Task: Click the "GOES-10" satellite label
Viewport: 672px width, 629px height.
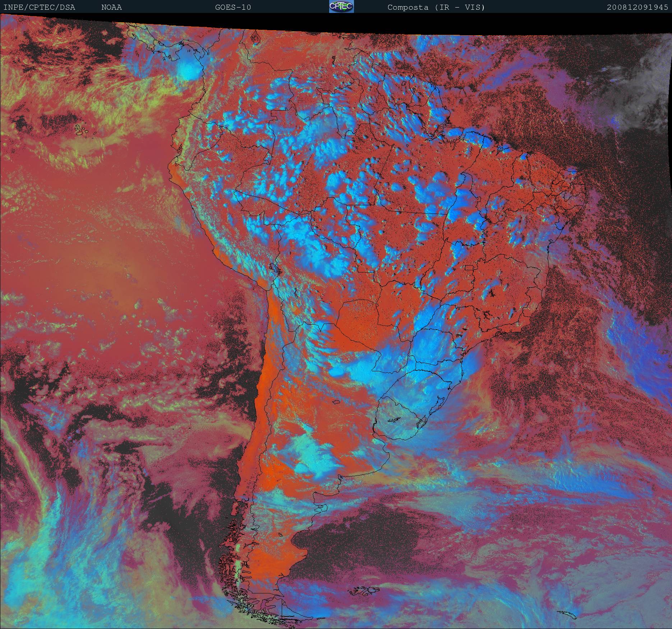Action: pyautogui.click(x=233, y=7)
